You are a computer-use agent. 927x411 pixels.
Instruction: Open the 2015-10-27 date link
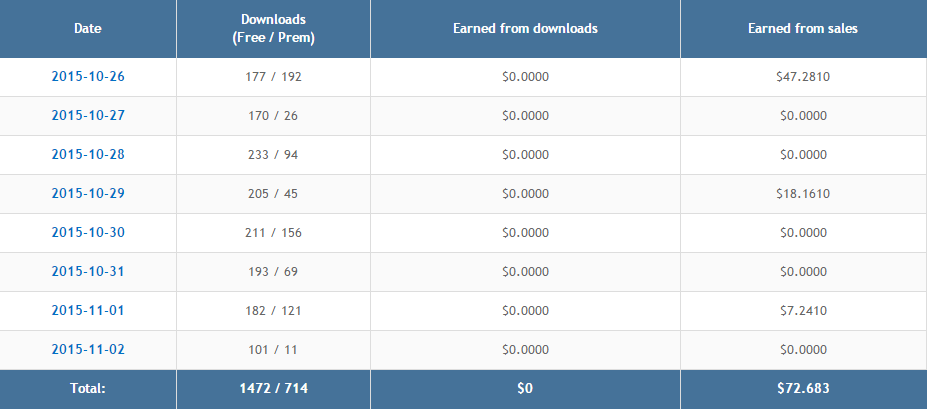click(88, 115)
